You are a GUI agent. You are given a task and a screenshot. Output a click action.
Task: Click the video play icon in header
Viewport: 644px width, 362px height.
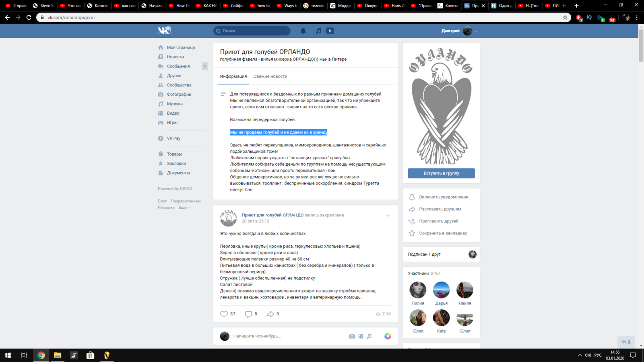coord(330,31)
